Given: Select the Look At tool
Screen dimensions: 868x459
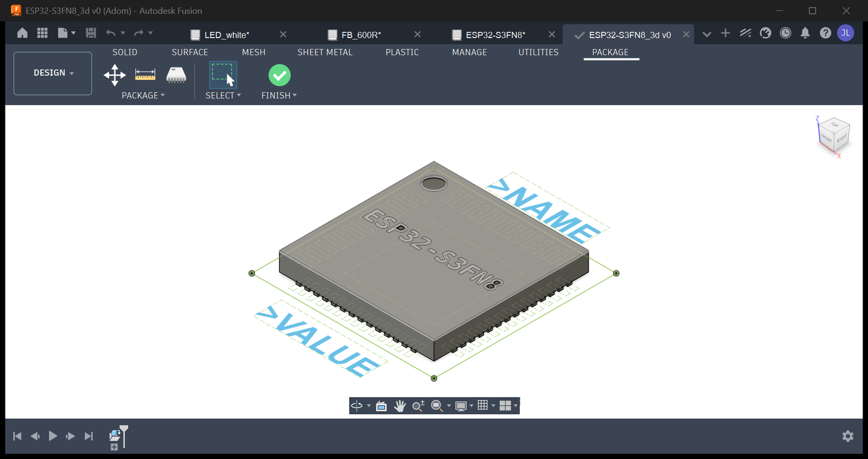Looking at the screenshot, I should point(381,406).
